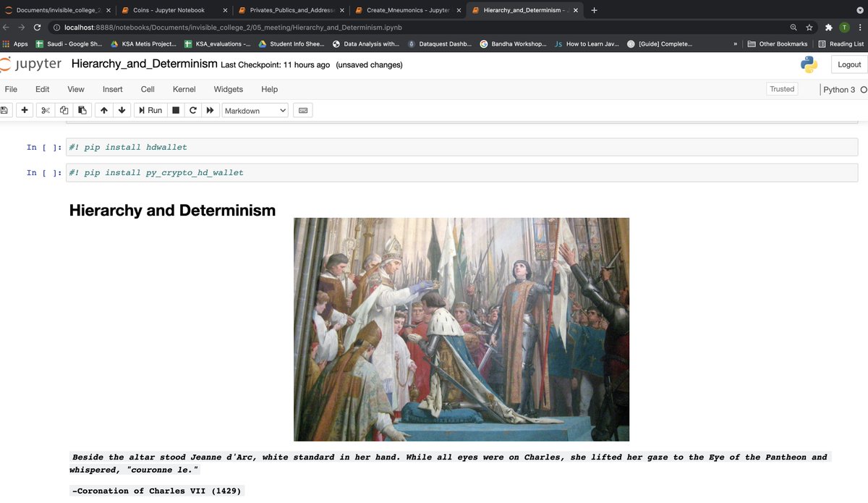This screenshot has height=503, width=868.
Task: Open the KSA Metis Project... bookmark
Action: [143, 44]
